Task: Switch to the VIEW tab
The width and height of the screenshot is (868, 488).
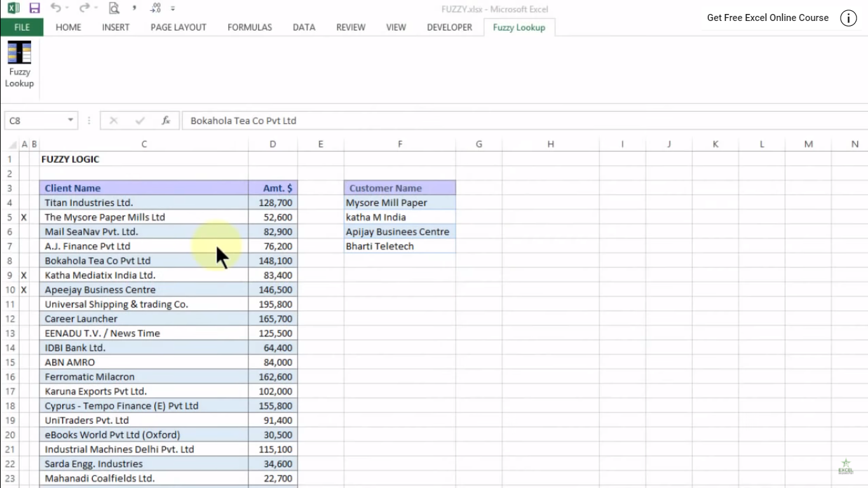Action: (396, 27)
